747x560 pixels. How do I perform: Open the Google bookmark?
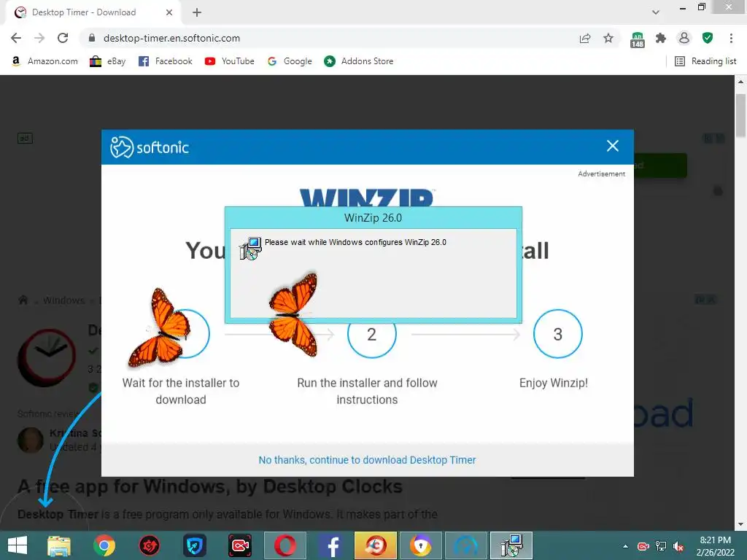290,61
